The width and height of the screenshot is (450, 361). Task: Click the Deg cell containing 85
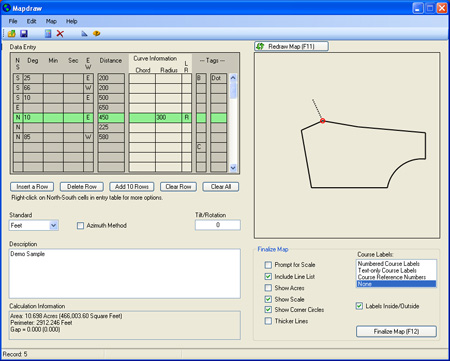[33, 137]
